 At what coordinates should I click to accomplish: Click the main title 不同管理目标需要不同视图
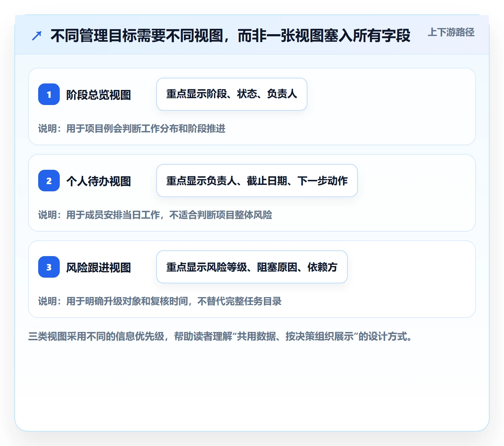(230, 36)
